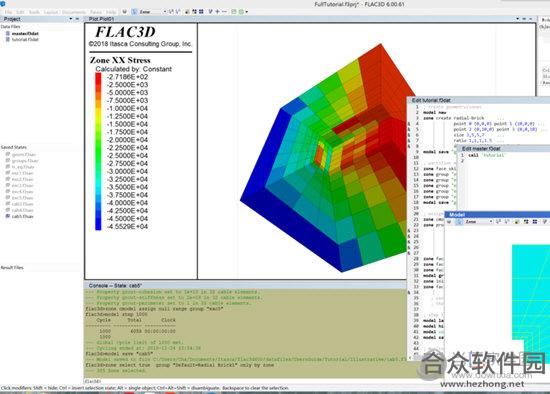This screenshot has height=394, width=550.
Task: Click the lock icon in Model window toolbar
Action: click(x=516, y=222)
